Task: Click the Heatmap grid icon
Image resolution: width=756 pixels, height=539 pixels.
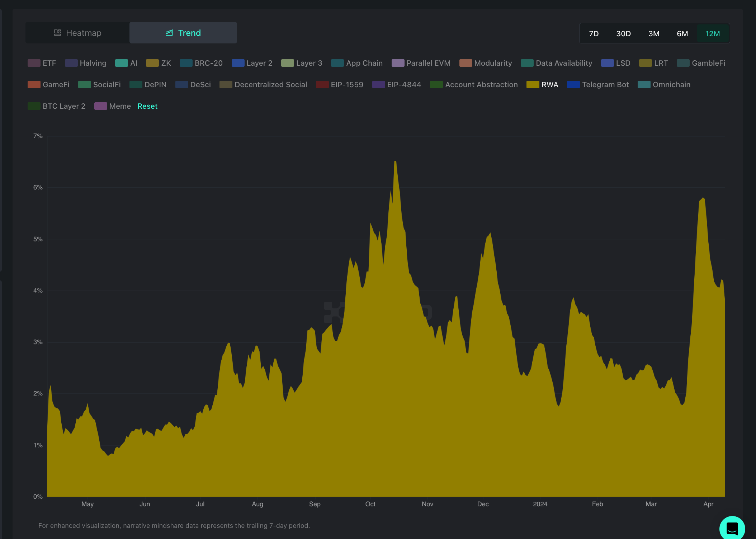Action: (57, 33)
